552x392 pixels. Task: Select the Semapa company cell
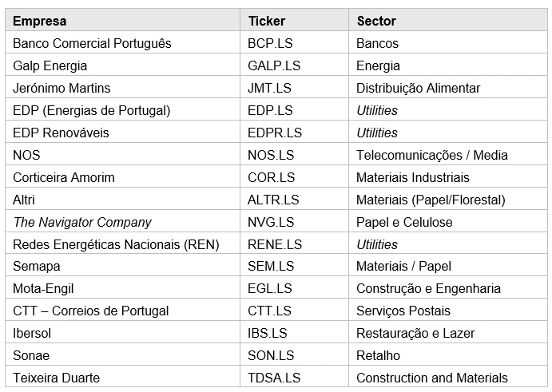click(x=122, y=266)
